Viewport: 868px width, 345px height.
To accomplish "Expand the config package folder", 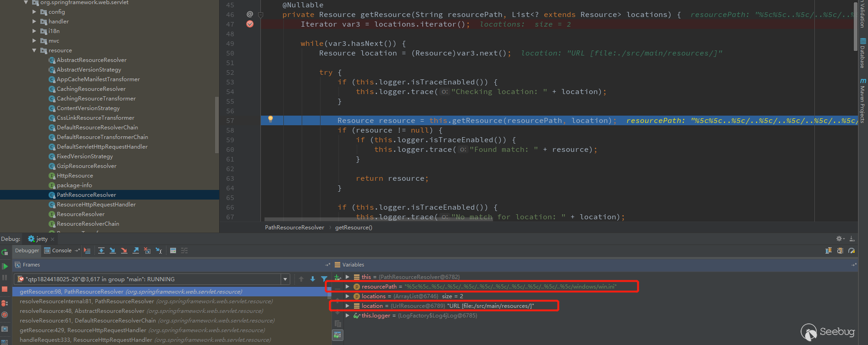I will [34, 12].
